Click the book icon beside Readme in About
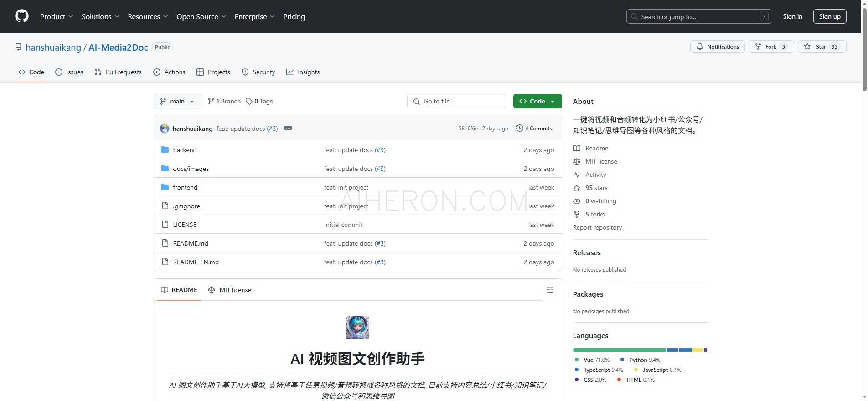 point(577,148)
